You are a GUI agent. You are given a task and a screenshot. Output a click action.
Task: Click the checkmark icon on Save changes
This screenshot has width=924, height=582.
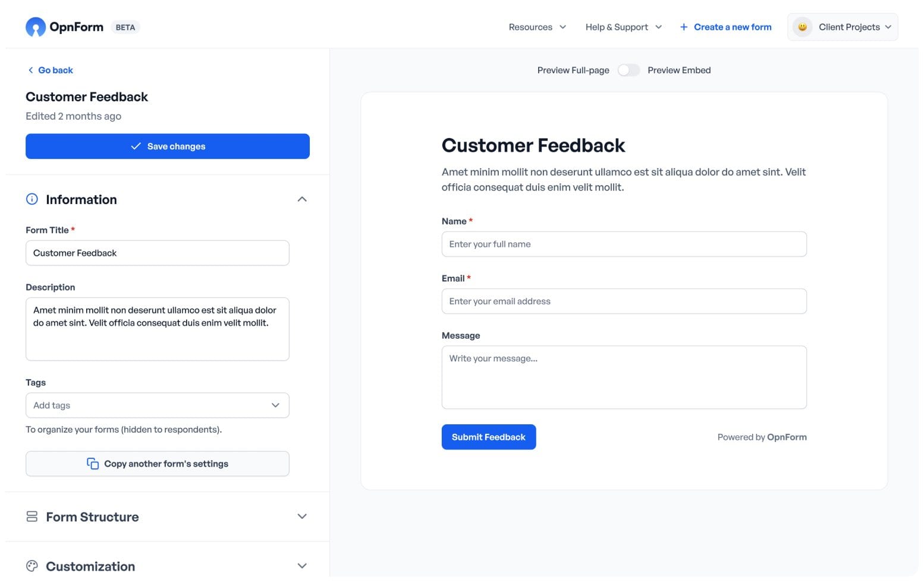pyautogui.click(x=136, y=146)
